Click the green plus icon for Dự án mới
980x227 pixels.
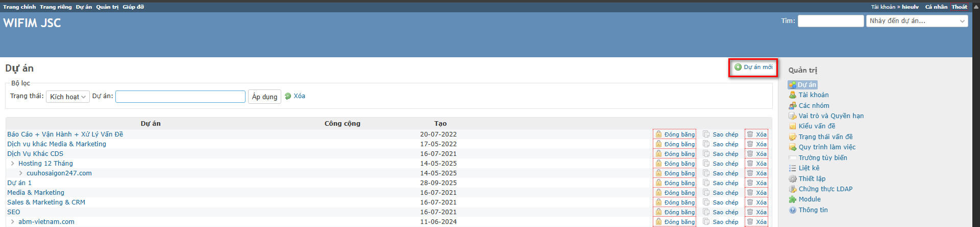pyautogui.click(x=738, y=67)
